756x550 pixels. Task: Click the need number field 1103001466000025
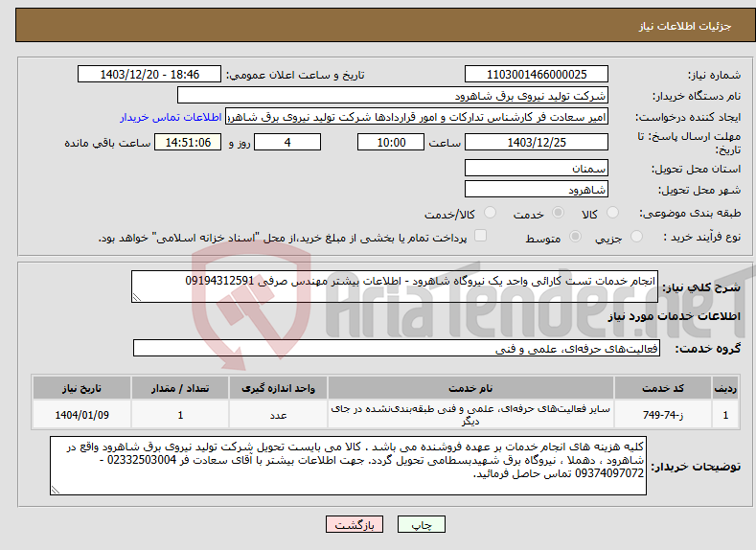coord(537,74)
